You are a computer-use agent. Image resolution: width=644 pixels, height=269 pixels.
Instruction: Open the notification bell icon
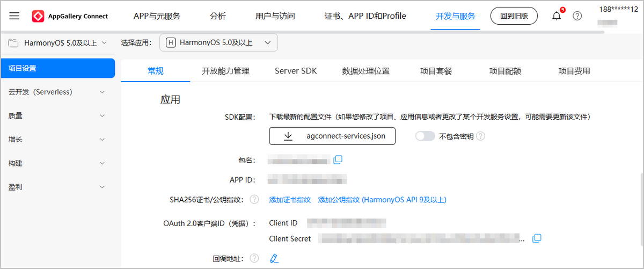click(x=557, y=16)
